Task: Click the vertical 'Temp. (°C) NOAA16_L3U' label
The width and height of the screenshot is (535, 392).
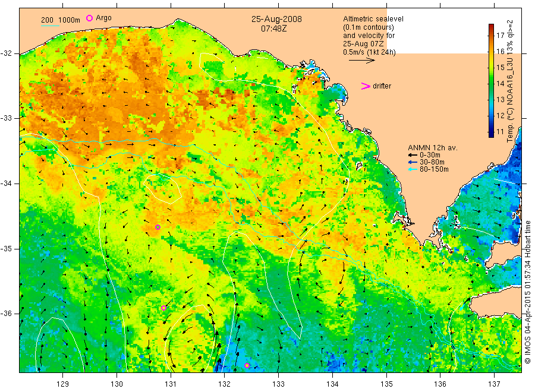Action: tap(510, 81)
